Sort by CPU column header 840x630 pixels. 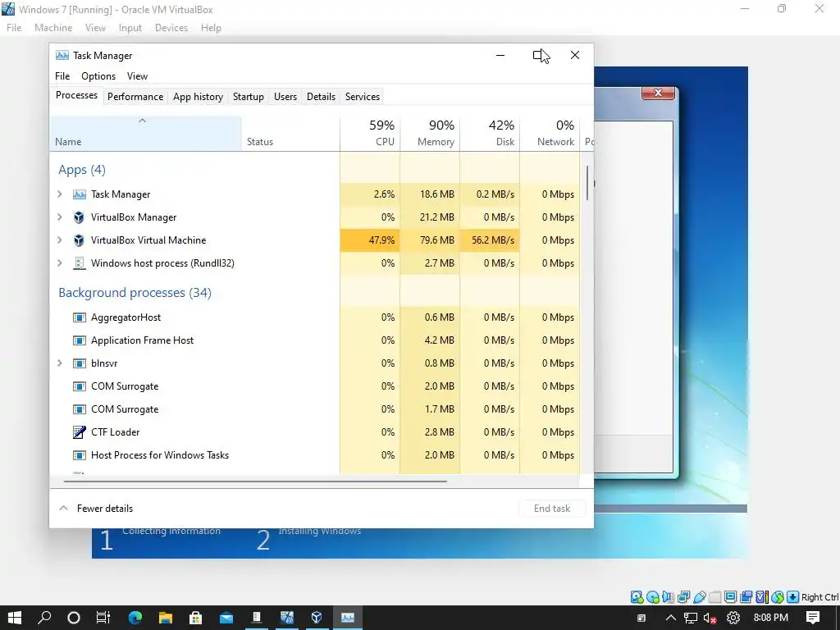[370, 134]
